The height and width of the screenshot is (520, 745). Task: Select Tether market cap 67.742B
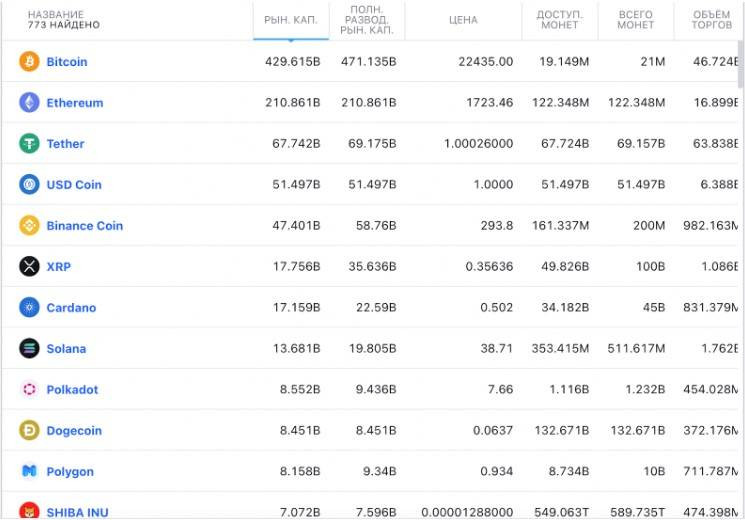[296, 144]
